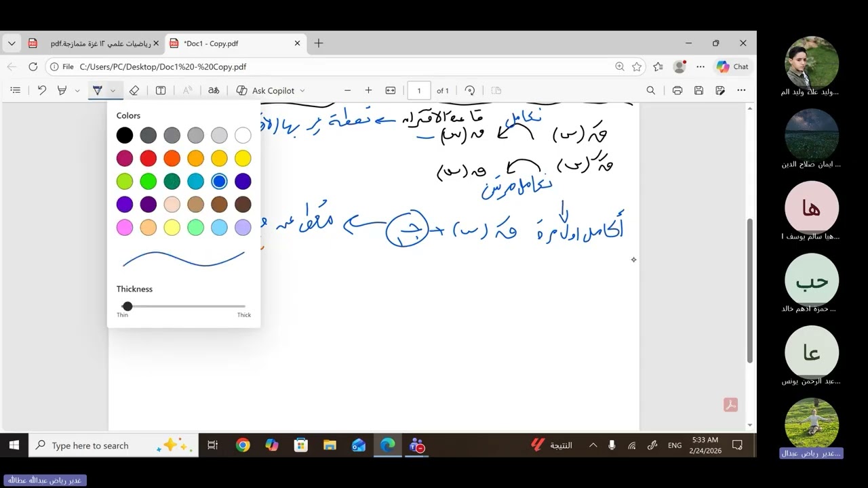
Task: Open a new browser tab
Action: pos(319,43)
